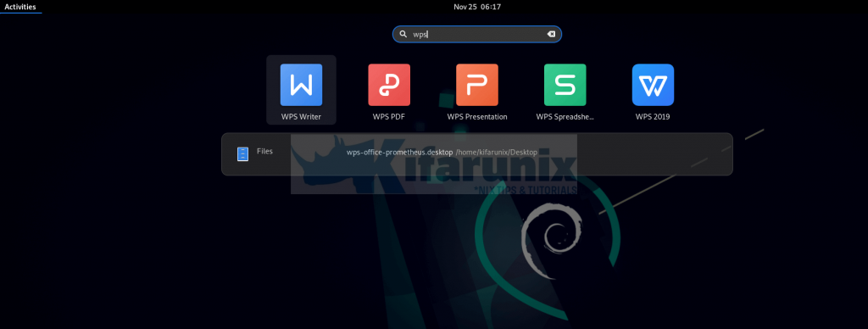Launch the WPS 2019 app icon
The height and width of the screenshot is (329, 868).
point(654,85)
